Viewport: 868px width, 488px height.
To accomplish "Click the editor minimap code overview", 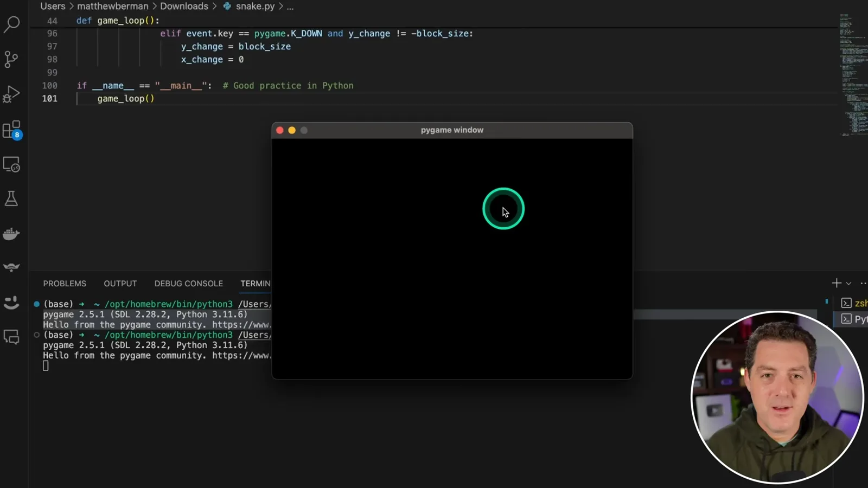I will click(853, 75).
